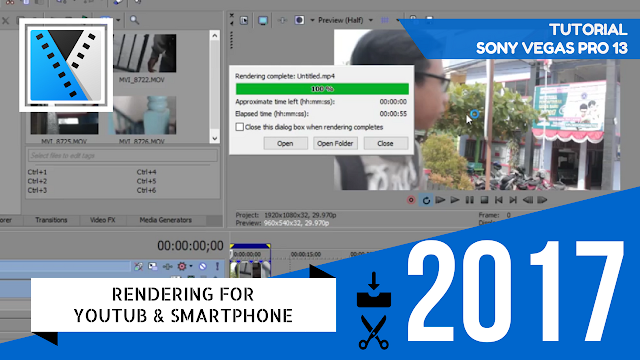640x360 pixels.
Task: Click the down arrow of the media list scrollbar
Action: [215, 138]
